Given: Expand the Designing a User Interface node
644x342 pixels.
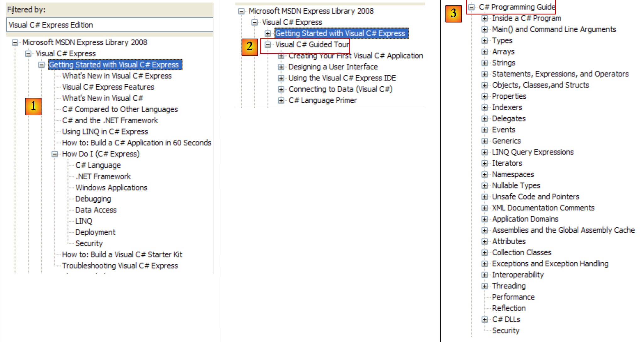Looking at the screenshot, I should [x=281, y=67].
